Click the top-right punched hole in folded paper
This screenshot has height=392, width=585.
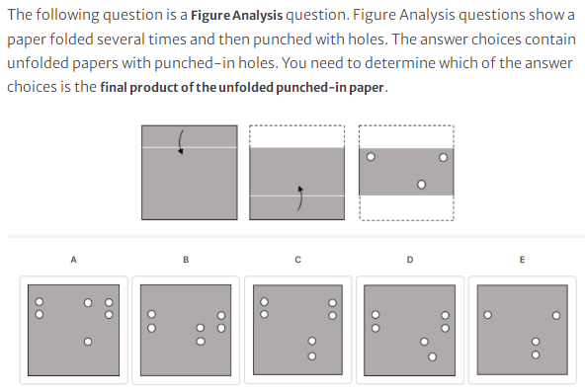tap(444, 158)
